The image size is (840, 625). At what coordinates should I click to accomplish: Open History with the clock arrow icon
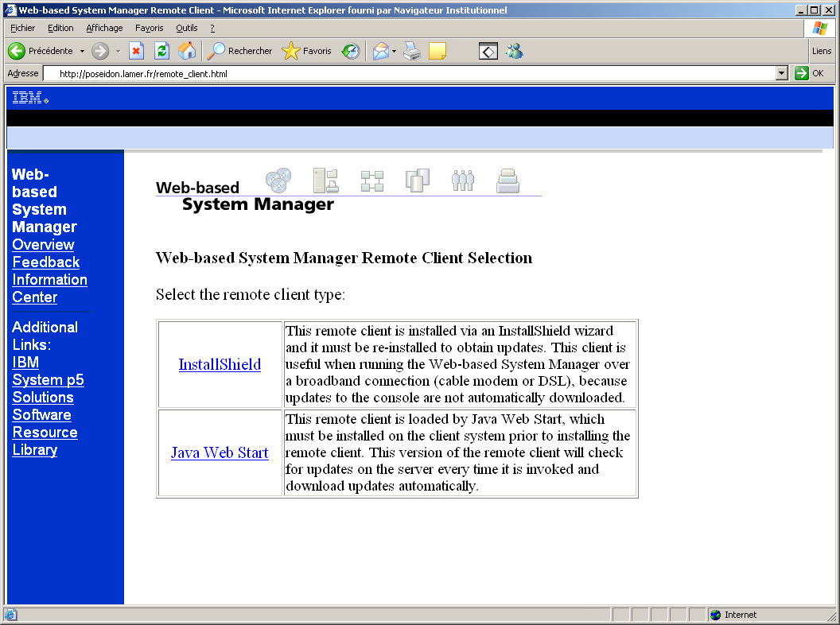point(351,51)
